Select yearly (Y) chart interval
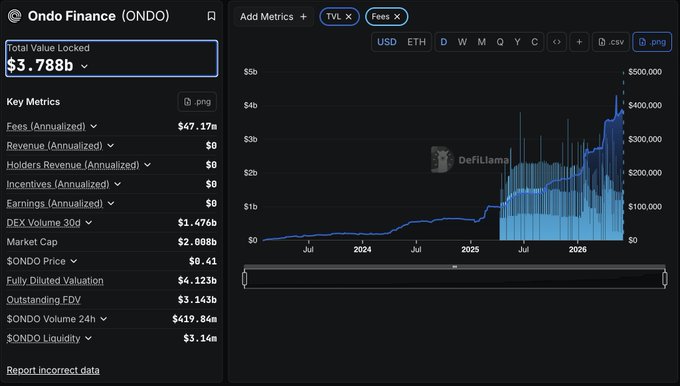 (517, 42)
